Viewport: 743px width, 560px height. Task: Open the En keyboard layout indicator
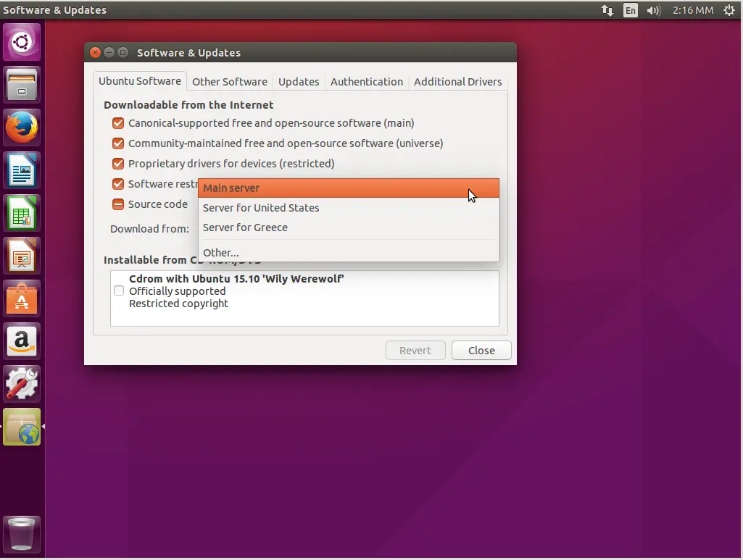[x=630, y=10]
